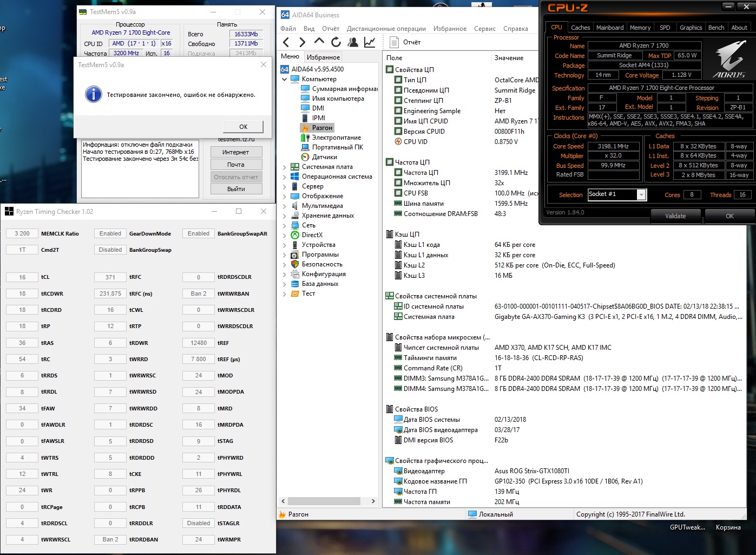This screenshot has width=756, height=555.
Task: Click the AIDA64 tree horizontal scrollbar thumb
Action: 324,501
